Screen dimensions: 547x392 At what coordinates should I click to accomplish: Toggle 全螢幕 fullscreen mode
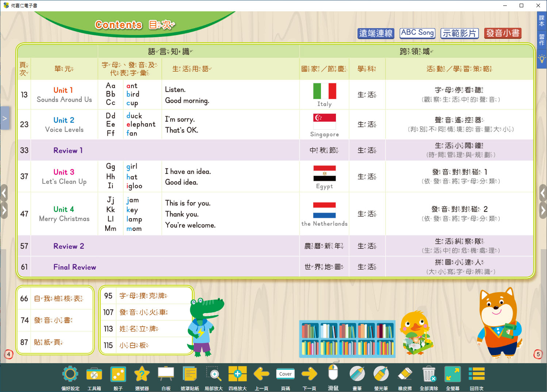coord(452,374)
